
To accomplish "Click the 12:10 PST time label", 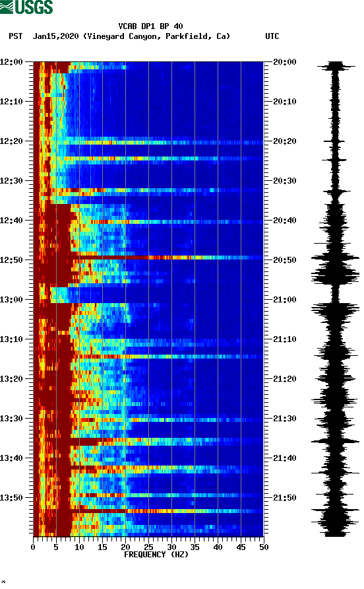I will pos(11,102).
